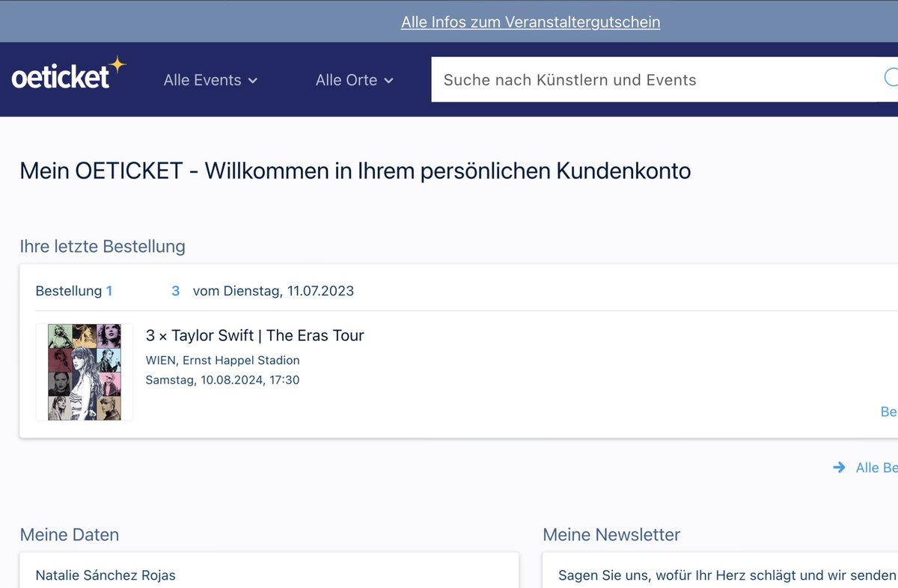Click the Meine Daten heading
898x588 pixels.
click(x=70, y=535)
